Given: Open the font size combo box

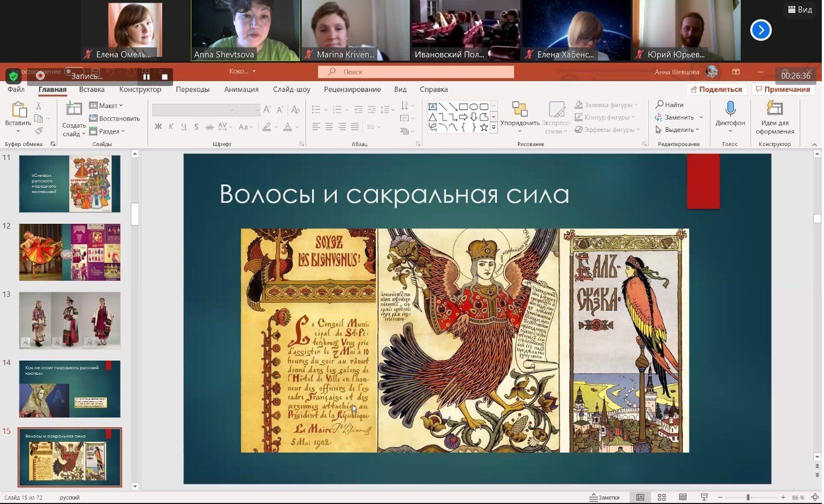Looking at the screenshot, I should pos(248,110).
